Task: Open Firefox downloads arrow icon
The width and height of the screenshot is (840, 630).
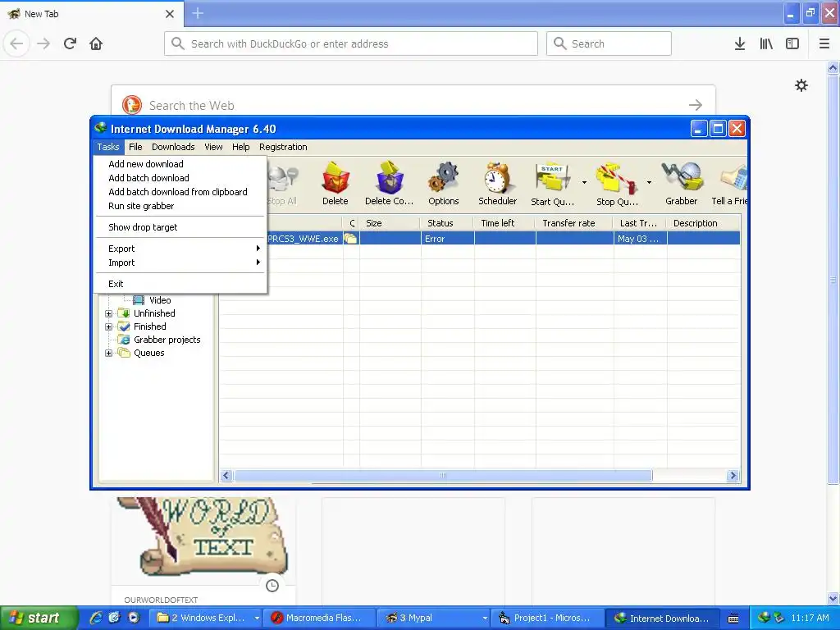Action: coord(739,44)
